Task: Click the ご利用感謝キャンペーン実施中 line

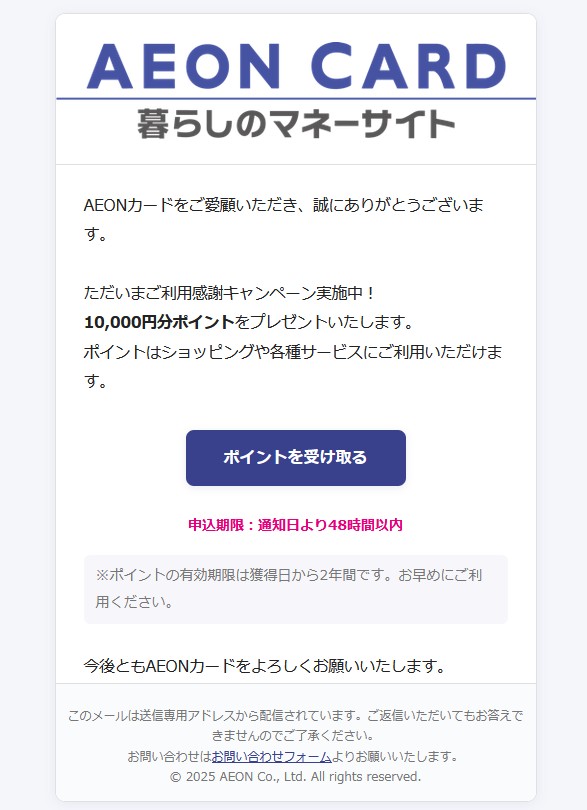Action: 229,293
